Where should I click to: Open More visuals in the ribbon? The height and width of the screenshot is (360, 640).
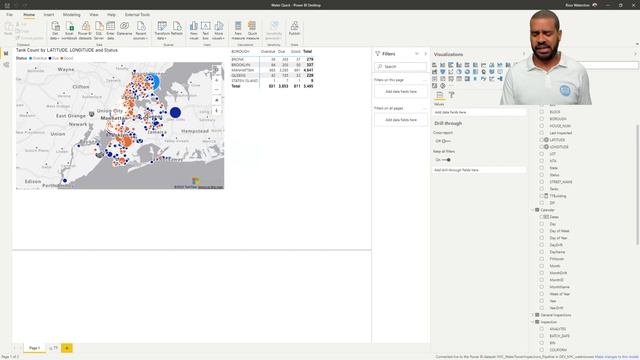[x=219, y=31]
